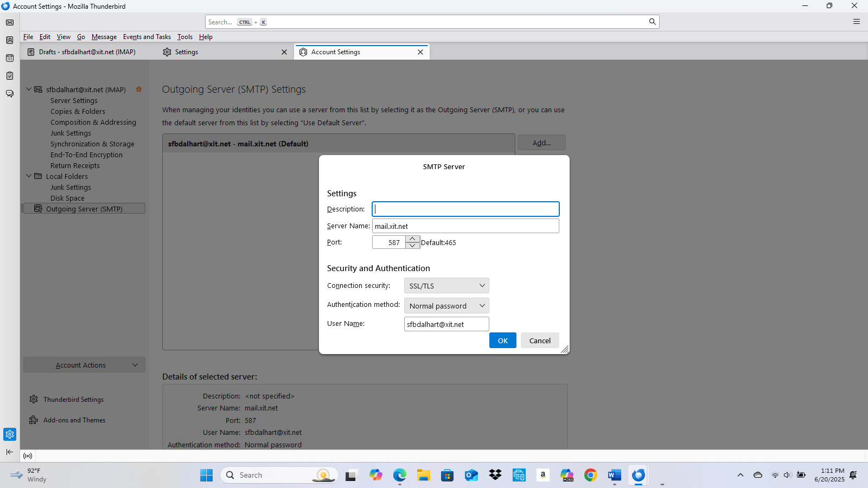868x488 pixels.
Task: Open the Settings gear in spaces toolbar
Action: [10, 434]
